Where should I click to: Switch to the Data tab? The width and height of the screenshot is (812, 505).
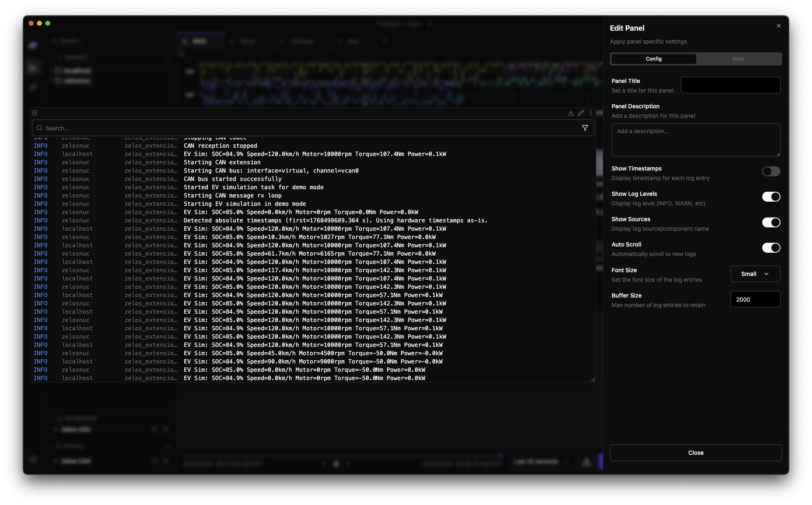[x=738, y=59]
